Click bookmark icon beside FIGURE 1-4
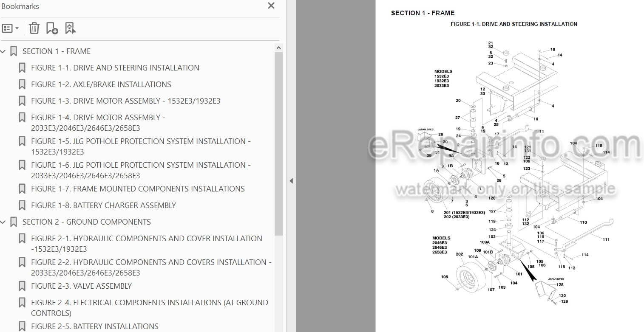The height and width of the screenshot is (332, 644). tap(22, 118)
